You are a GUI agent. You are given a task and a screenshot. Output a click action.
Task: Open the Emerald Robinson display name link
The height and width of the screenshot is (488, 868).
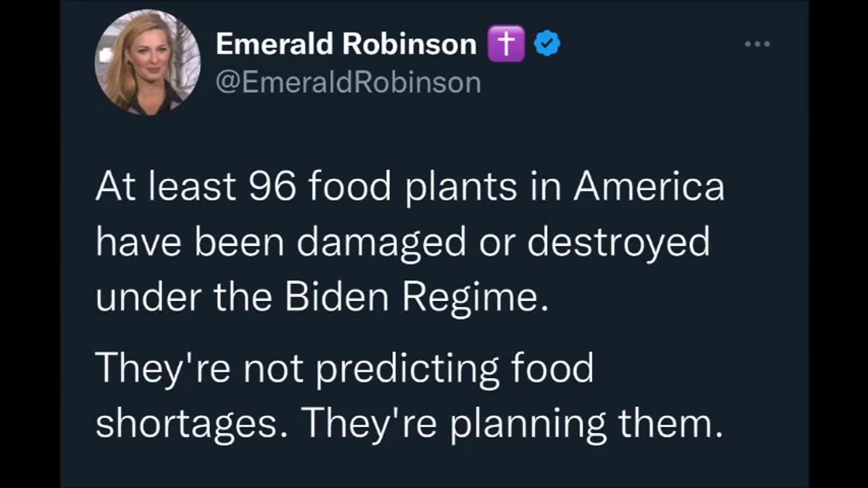346,45
